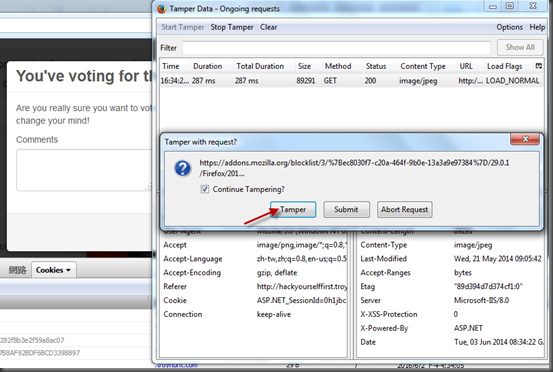Select the Content-Type response header row
Image resolution: width=553 pixels, height=372 pixels.
(x=451, y=245)
